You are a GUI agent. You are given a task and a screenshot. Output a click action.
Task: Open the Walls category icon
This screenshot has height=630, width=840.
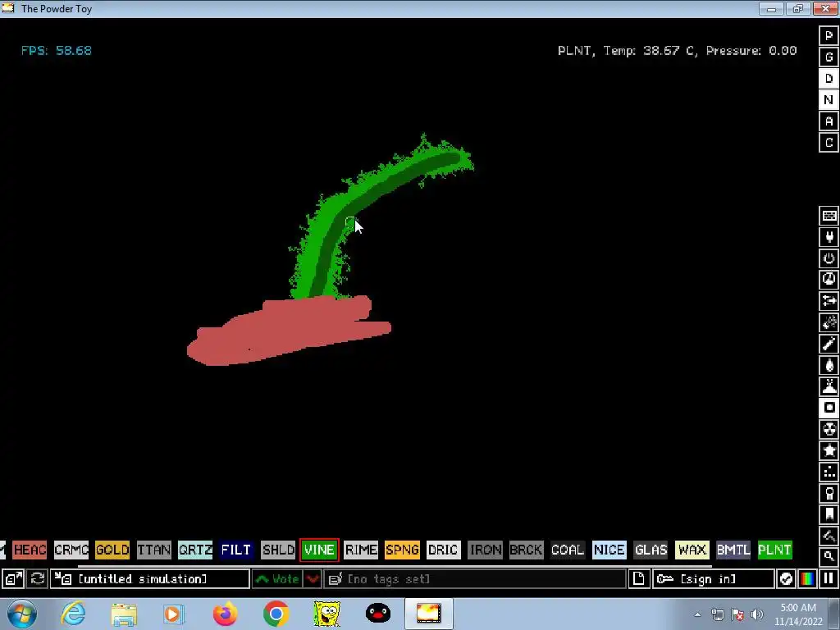[829, 216]
